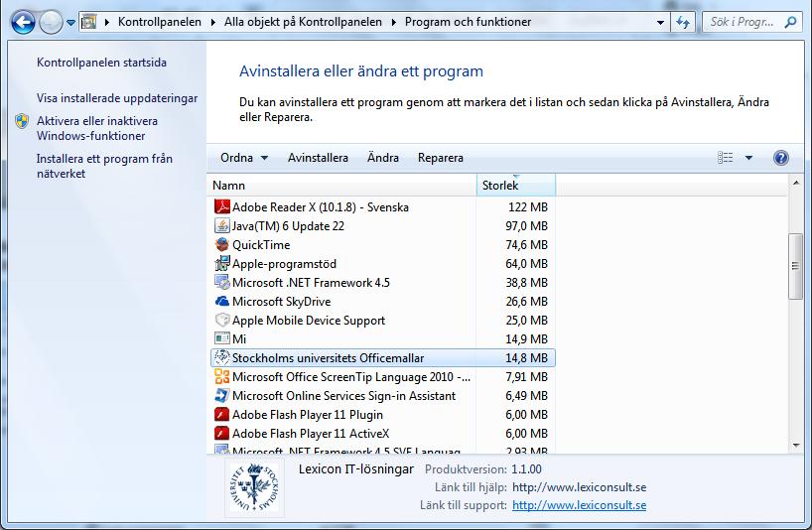Click scrollbar down arrow of program list
Image resolution: width=812 pixels, height=530 pixels.
click(796, 445)
